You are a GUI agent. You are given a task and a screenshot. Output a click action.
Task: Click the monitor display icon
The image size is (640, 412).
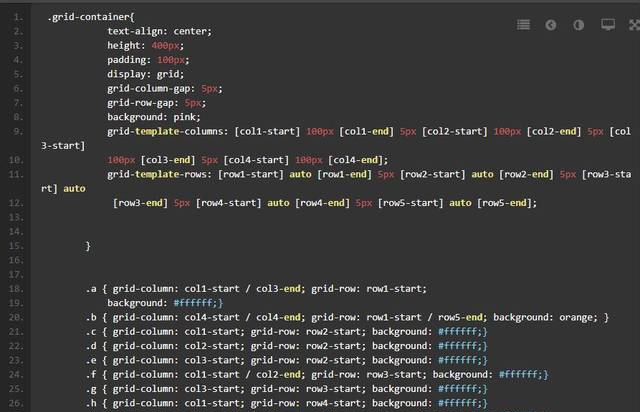608,24
